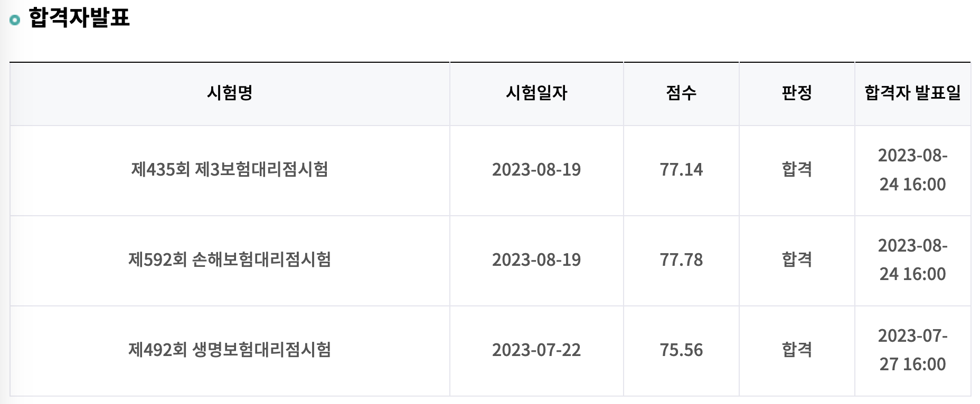Click the teal bullet icon beside 합격자발표
The width and height of the screenshot is (980, 404).
[15, 21]
